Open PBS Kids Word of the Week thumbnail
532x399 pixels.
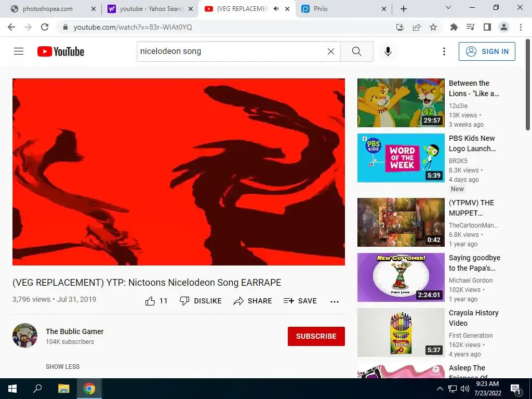point(401,158)
